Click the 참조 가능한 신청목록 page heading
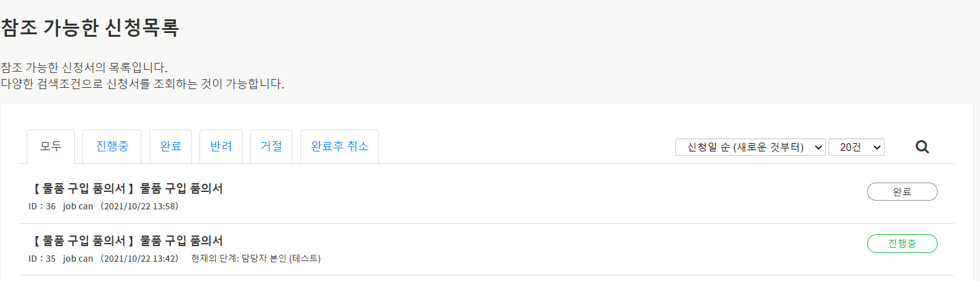This screenshot has width=980, height=281. (x=90, y=27)
